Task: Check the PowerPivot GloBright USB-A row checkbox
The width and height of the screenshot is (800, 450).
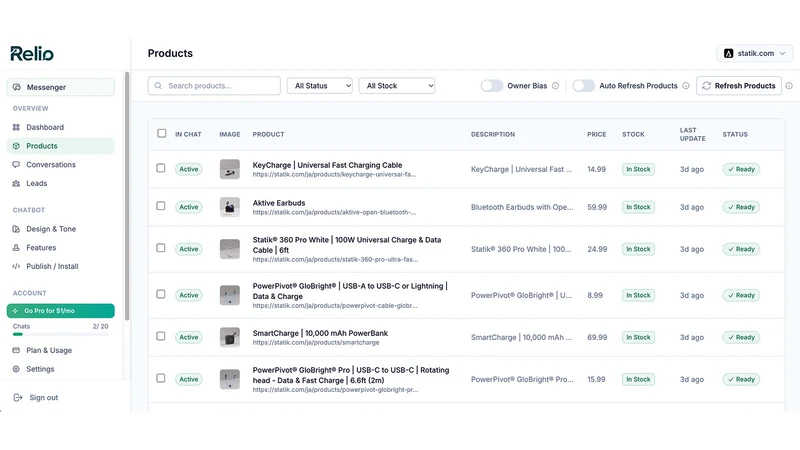Action: coord(161,294)
